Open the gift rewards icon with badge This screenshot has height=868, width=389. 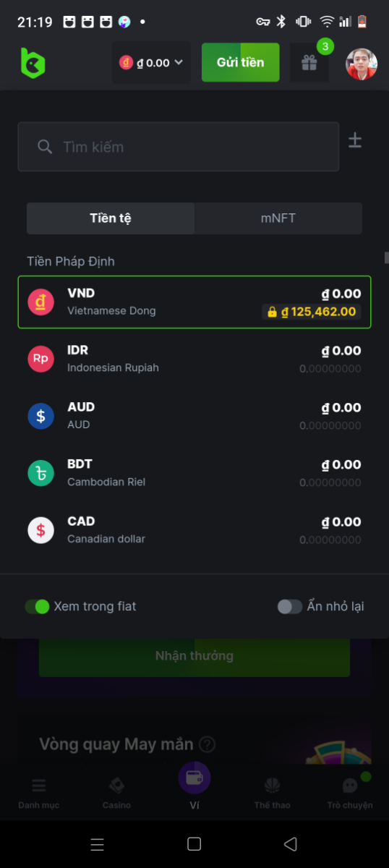tap(309, 62)
